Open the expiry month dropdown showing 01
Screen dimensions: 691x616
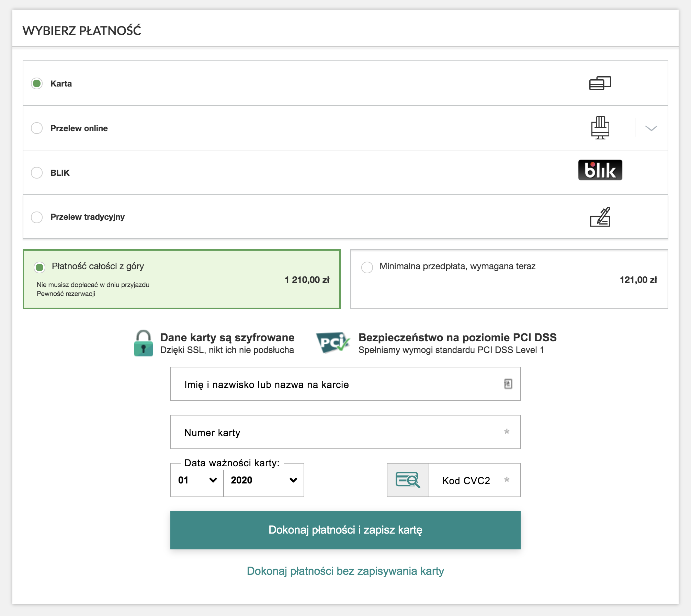coord(197,480)
